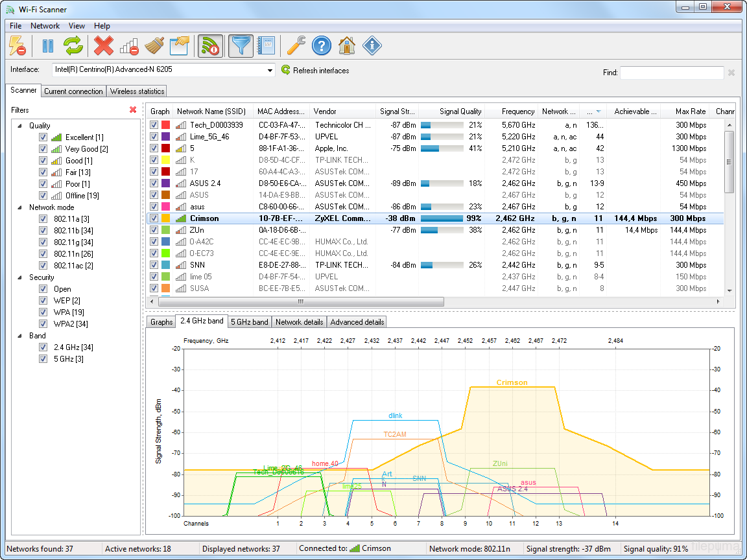This screenshot has height=560, width=747.
Task: Click Refresh interfaces button
Action: click(x=315, y=70)
